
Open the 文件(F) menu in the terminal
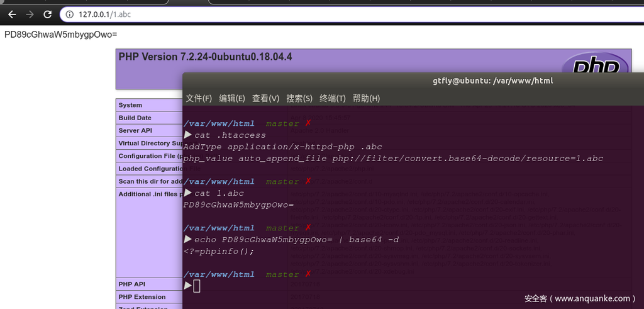coord(198,98)
